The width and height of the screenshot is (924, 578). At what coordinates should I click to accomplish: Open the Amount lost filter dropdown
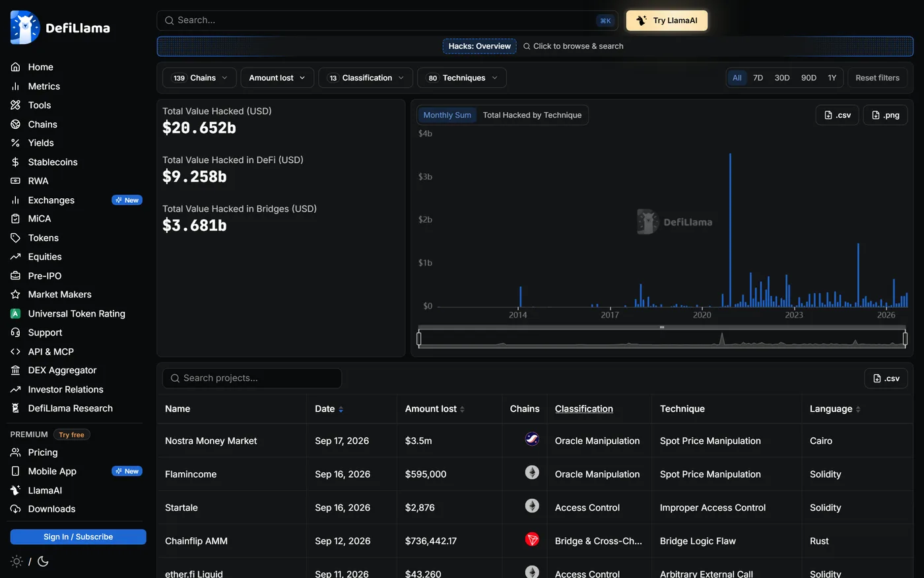point(277,78)
